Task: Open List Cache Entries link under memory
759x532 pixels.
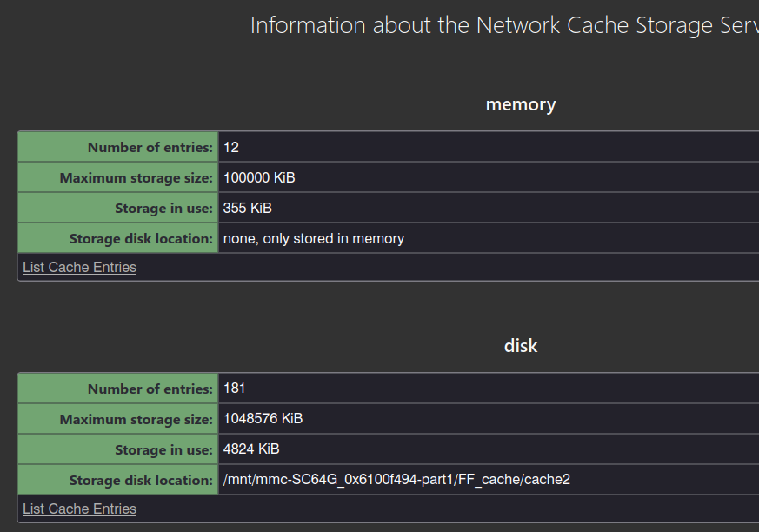Action: [x=79, y=267]
